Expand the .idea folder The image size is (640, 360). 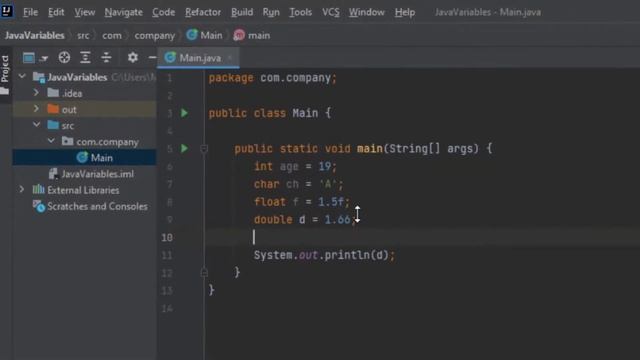click(x=36, y=93)
